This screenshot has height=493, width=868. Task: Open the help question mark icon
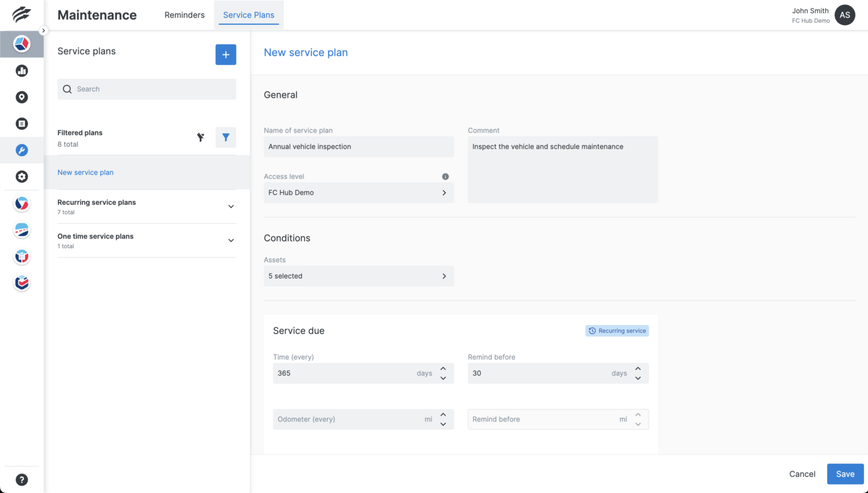coord(21,480)
